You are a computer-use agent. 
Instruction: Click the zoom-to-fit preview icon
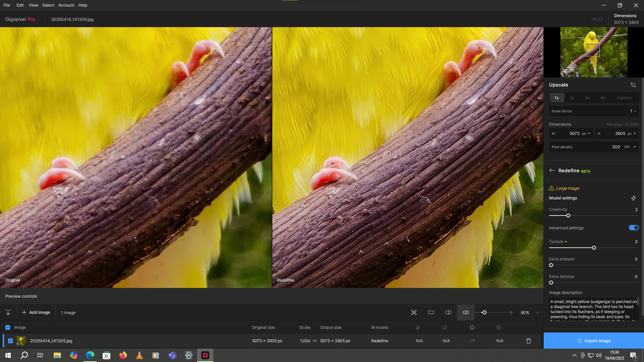[414, 312]
